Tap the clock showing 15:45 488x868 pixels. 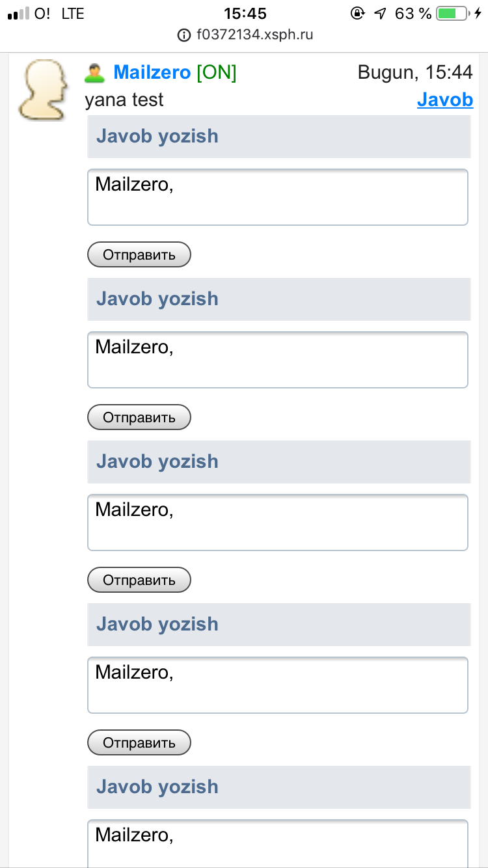[x=245, y=13]
